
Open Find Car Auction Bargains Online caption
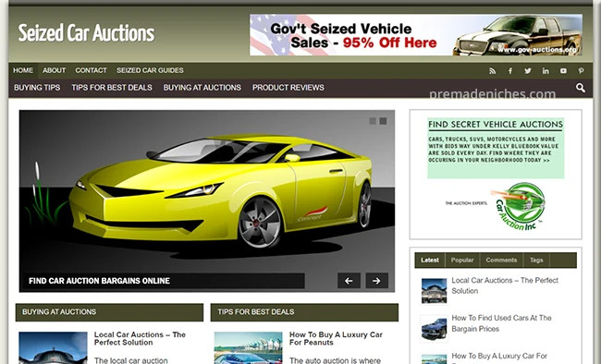point(99,281)
